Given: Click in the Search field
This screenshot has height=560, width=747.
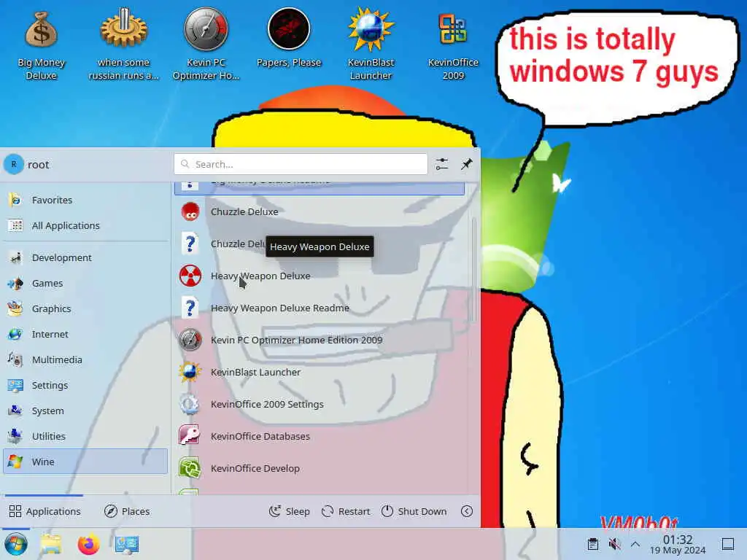Looking at the screenshot, I should coord(301,164).
